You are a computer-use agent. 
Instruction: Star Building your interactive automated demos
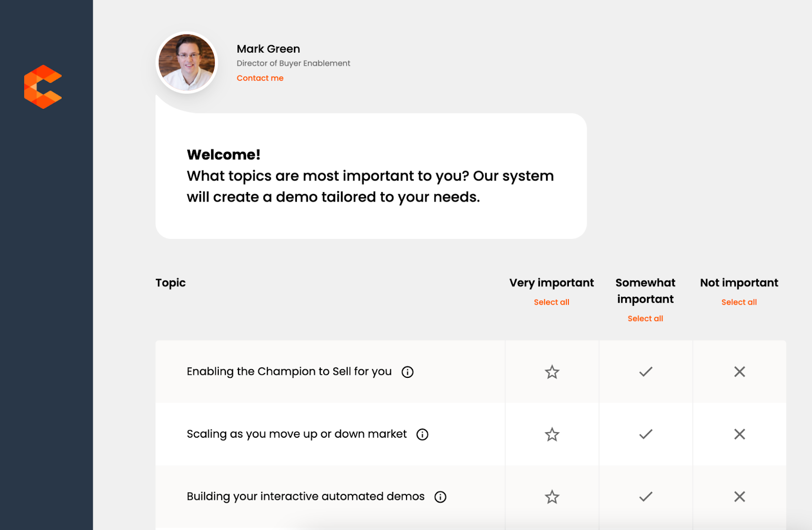(552, 497)
